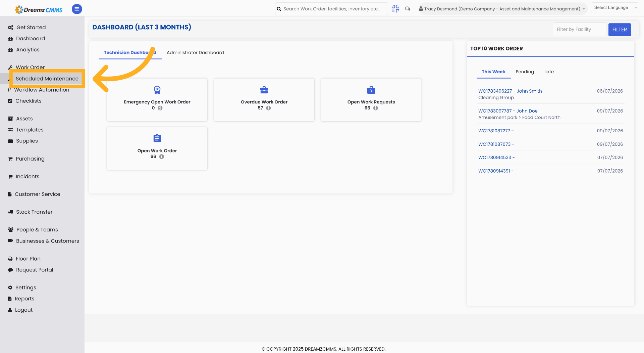Show the Late work orders tab
Viewport: 644px width, 353px height.
(x=549, y=72)
